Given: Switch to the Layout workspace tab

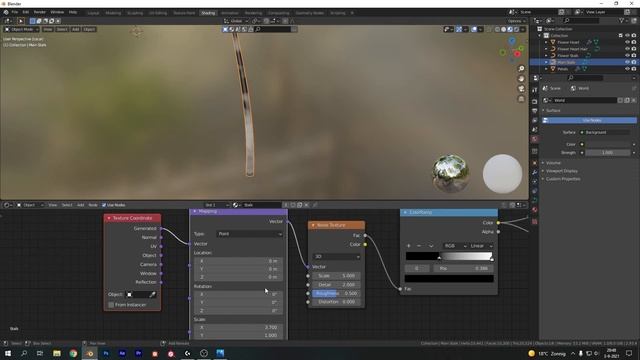Looking at the screenshot, I should [93, 13].
